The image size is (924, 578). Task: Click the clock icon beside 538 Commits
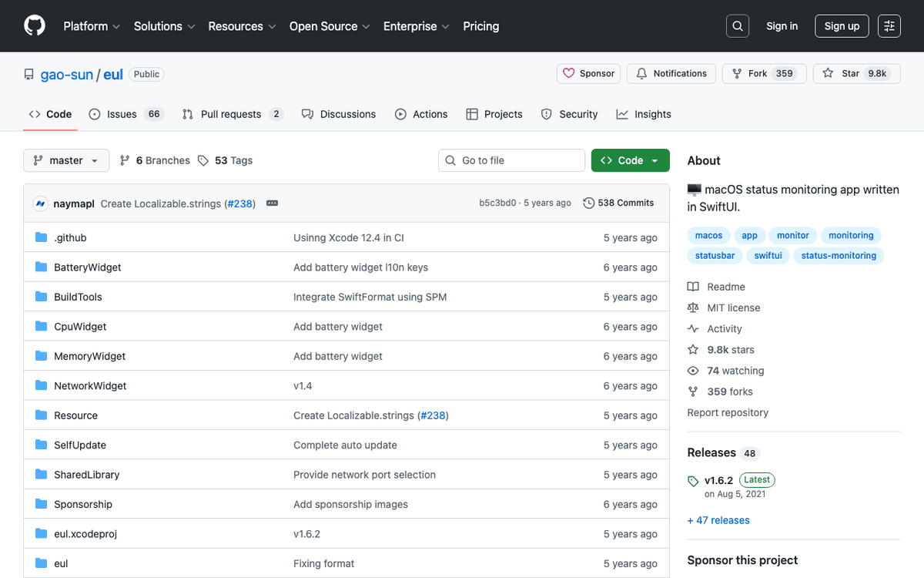(588, 203)
